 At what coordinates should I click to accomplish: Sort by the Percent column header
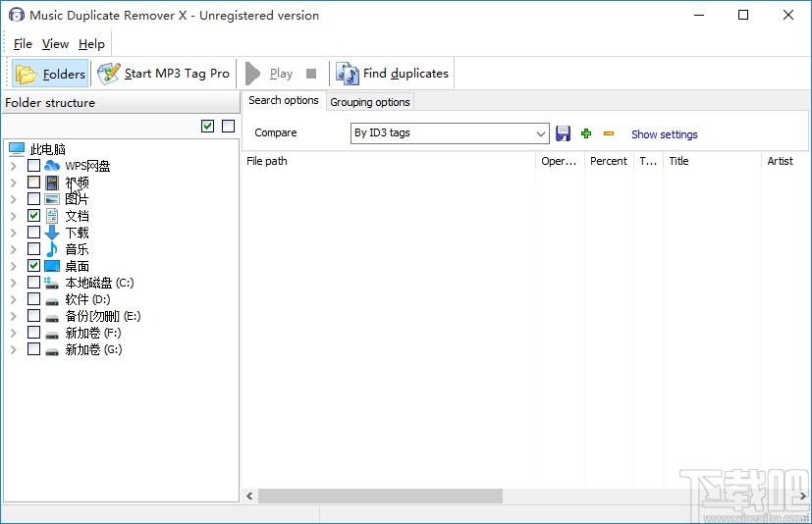609,161
